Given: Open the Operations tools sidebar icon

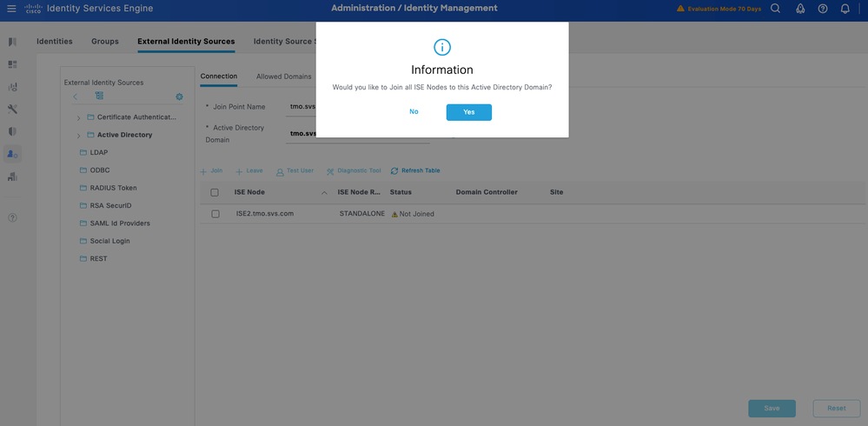Looking at the screenshot, I should [x=12, y=110].
